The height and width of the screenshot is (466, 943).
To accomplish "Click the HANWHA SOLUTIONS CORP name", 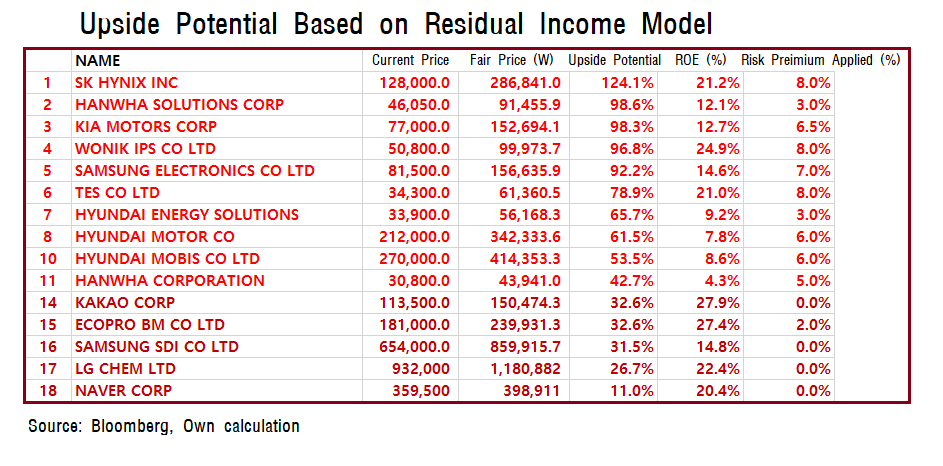I will [x=179, y=105].
